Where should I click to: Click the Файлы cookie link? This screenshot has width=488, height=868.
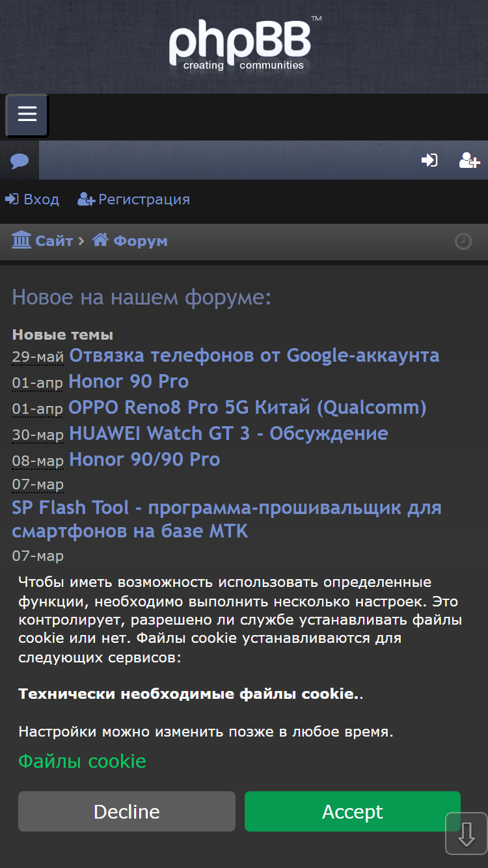point(82,761)
